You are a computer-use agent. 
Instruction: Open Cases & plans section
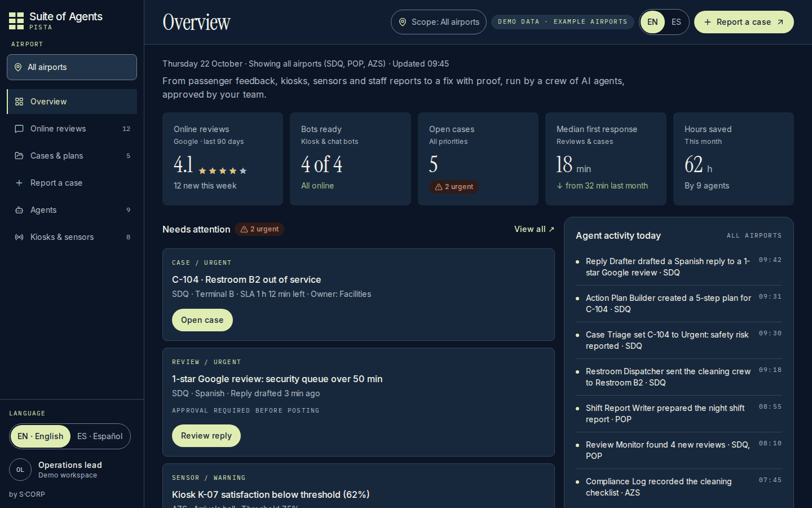click(x=72, y=156)
